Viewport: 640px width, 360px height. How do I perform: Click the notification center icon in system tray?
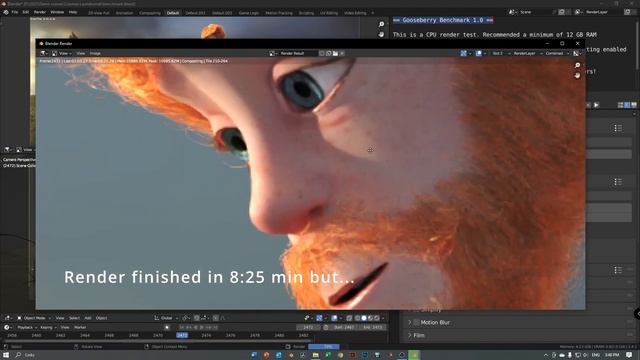point(629,355)
